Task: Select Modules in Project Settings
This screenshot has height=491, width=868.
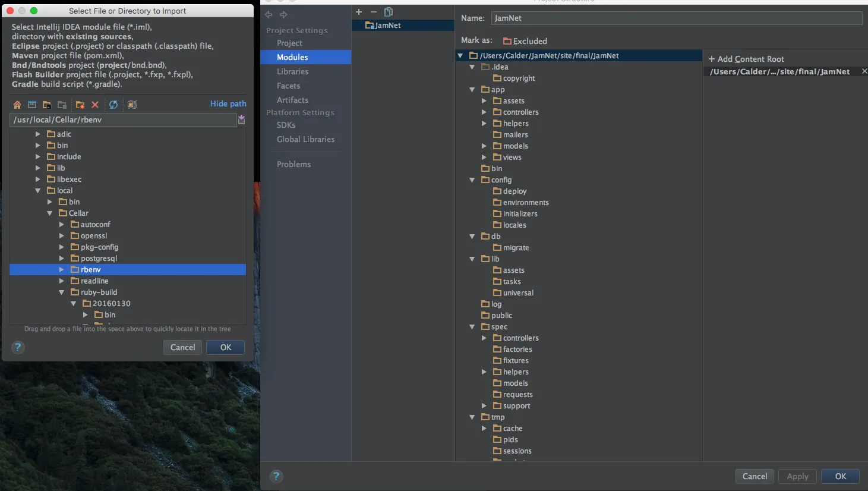Action: (x=305, y=58)
